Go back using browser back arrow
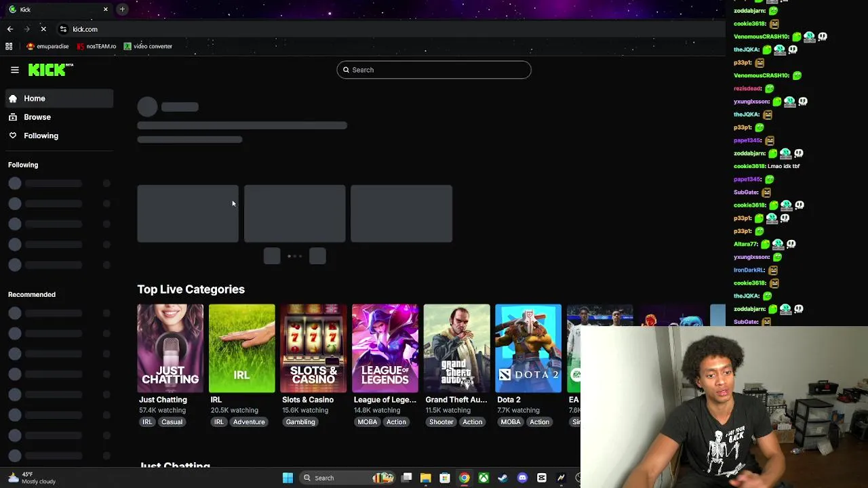Screen dimensions: 868x488 [x=10, y=29]
